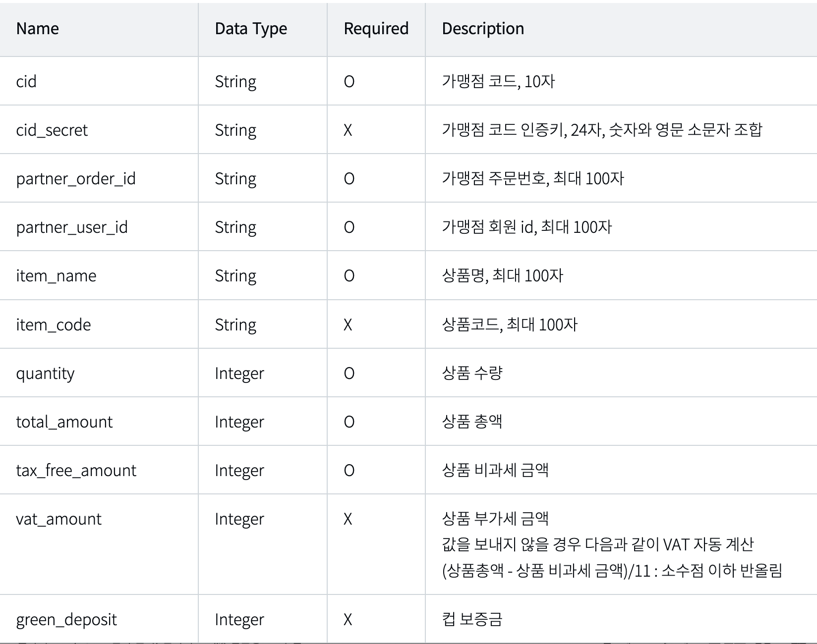Click the Integer type for quantity
817x644 pixels.
pyautogui.click(x=239, y=373)
